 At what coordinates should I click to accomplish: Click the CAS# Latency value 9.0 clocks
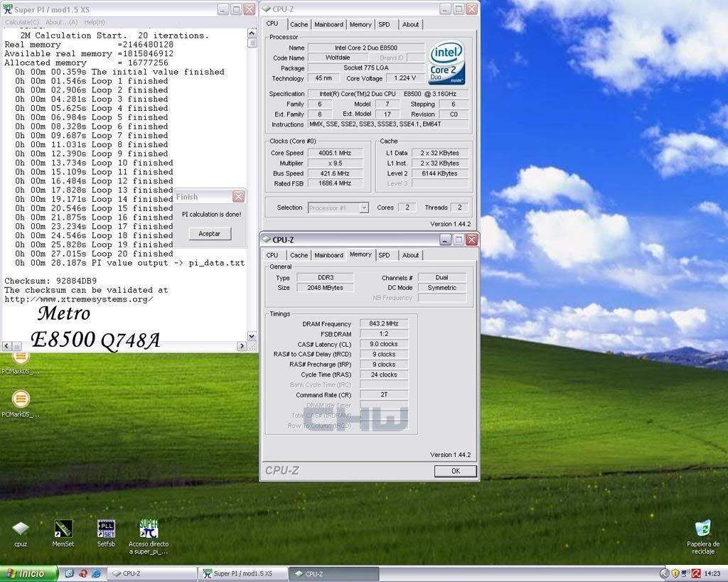384,344
